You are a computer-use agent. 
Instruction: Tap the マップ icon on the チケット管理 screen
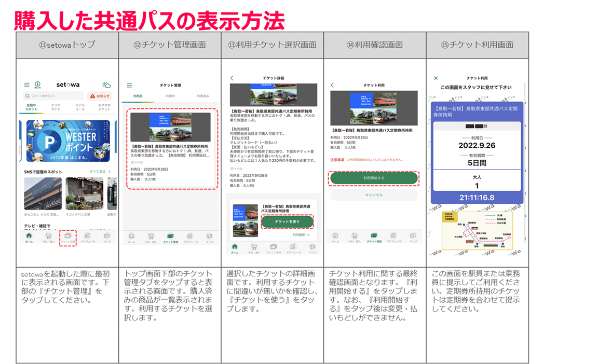[x=210, y=239]
